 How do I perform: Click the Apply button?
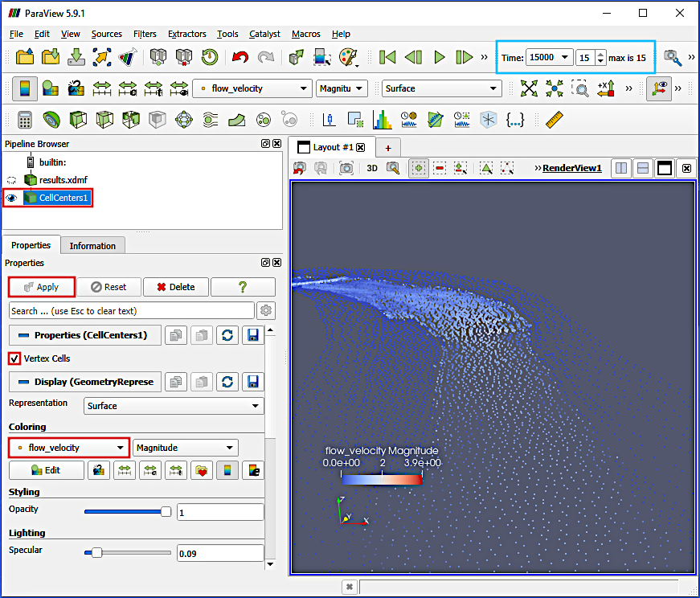[x=41, y=287]
